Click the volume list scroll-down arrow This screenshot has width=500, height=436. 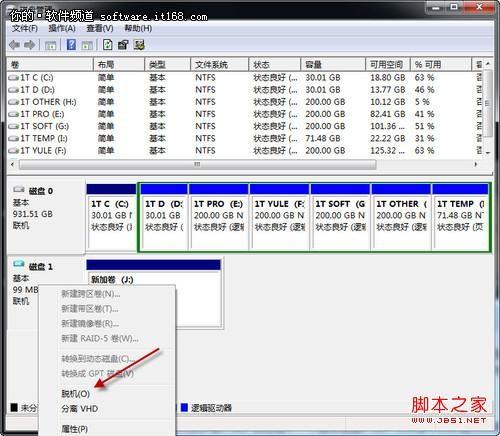click(488, 153)
